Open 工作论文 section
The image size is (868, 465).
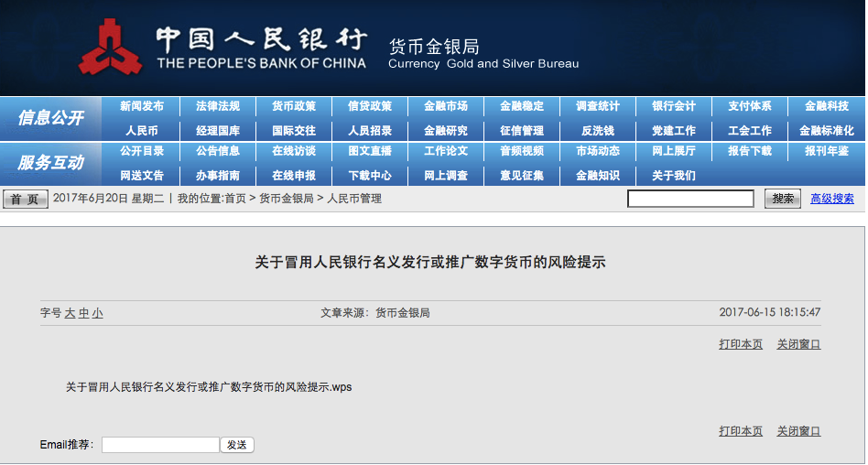click(446, 150)
